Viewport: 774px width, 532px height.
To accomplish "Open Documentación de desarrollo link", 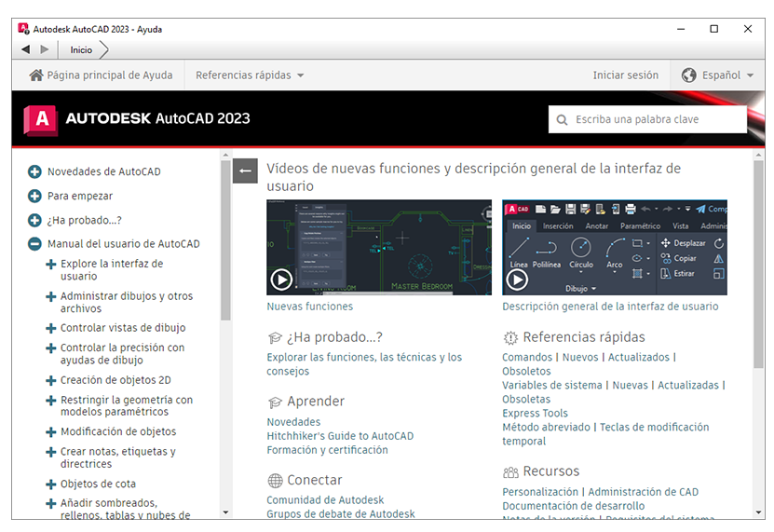I will point(574,506).
